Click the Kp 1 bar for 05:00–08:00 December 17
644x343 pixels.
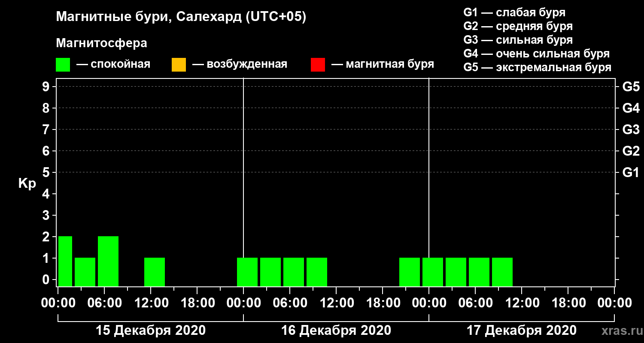(479, 272)
